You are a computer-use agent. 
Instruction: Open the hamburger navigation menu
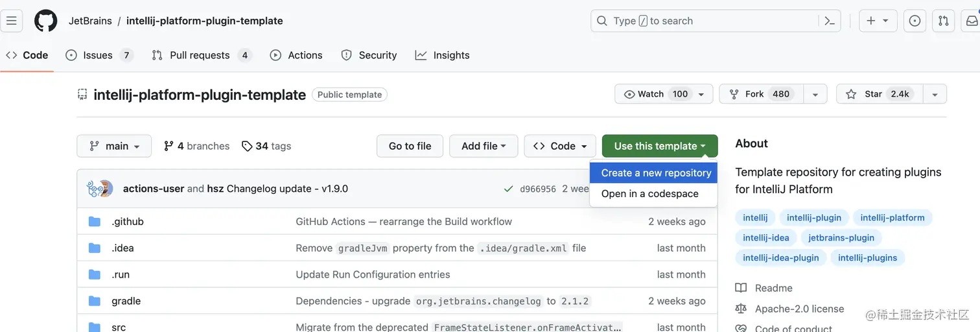[11, 21]
